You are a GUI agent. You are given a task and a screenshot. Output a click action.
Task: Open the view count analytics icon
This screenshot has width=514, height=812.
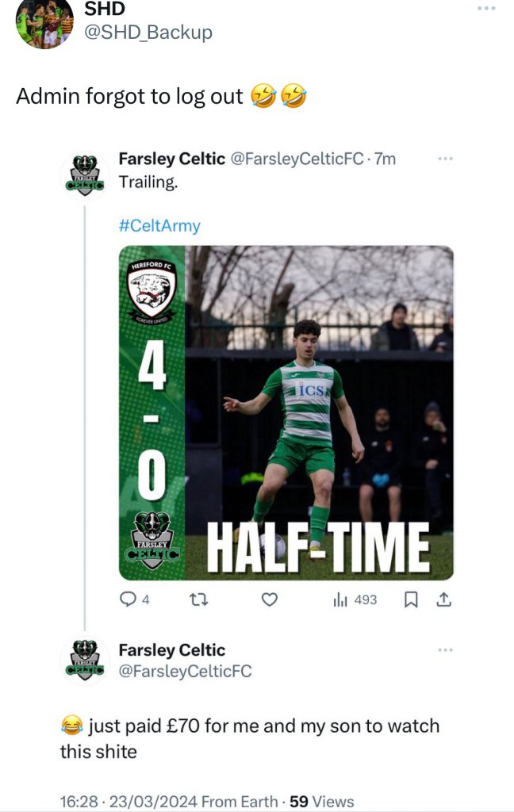pyautogui.click(x=340, y=600)
